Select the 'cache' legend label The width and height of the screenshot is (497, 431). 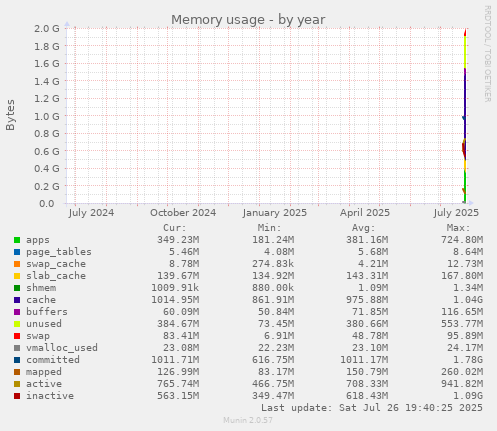(41, 300)
